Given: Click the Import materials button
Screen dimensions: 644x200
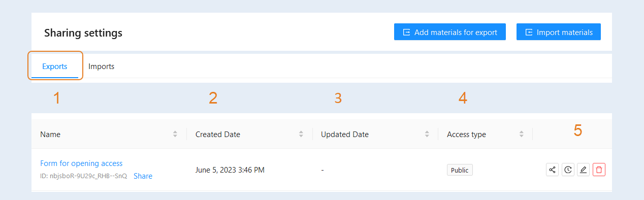Looking at the screenshot, I should (559, 32).
